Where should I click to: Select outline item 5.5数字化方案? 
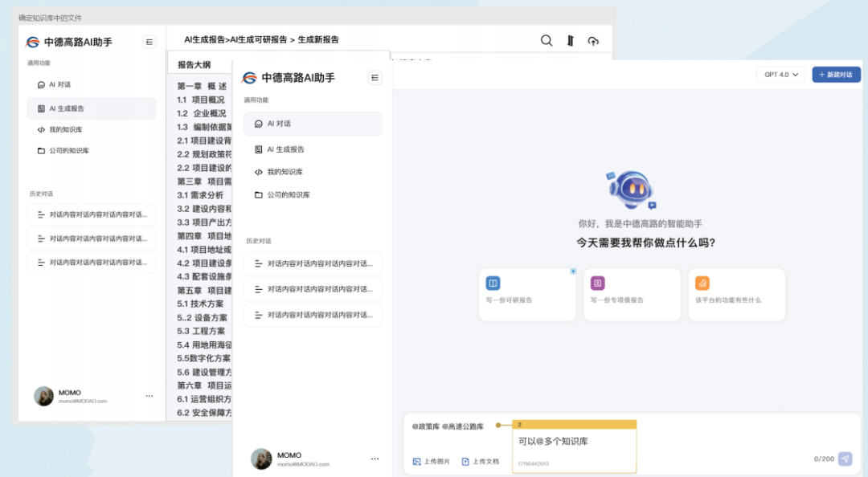[x=203, y=358]
